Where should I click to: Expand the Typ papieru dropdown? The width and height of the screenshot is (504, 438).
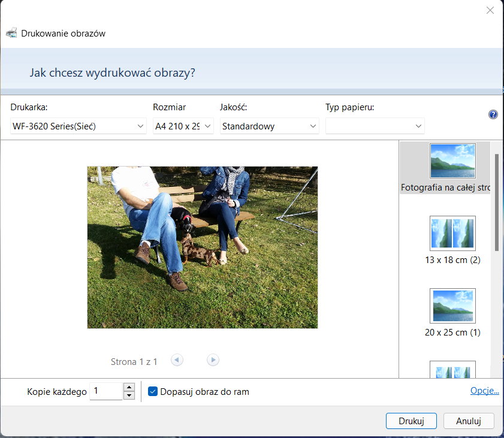pos(375,126)
